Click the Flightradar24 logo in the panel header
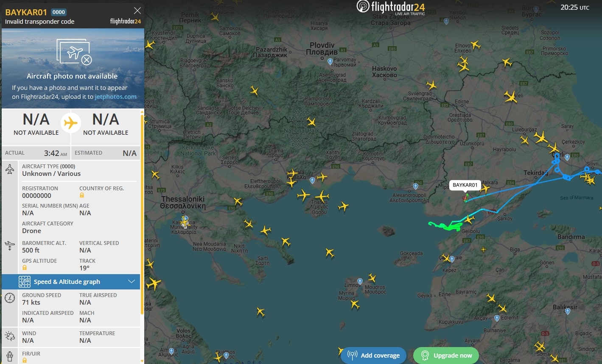This screenshot has height=364, width=602. pyautogui.click(x=126, y=21)
